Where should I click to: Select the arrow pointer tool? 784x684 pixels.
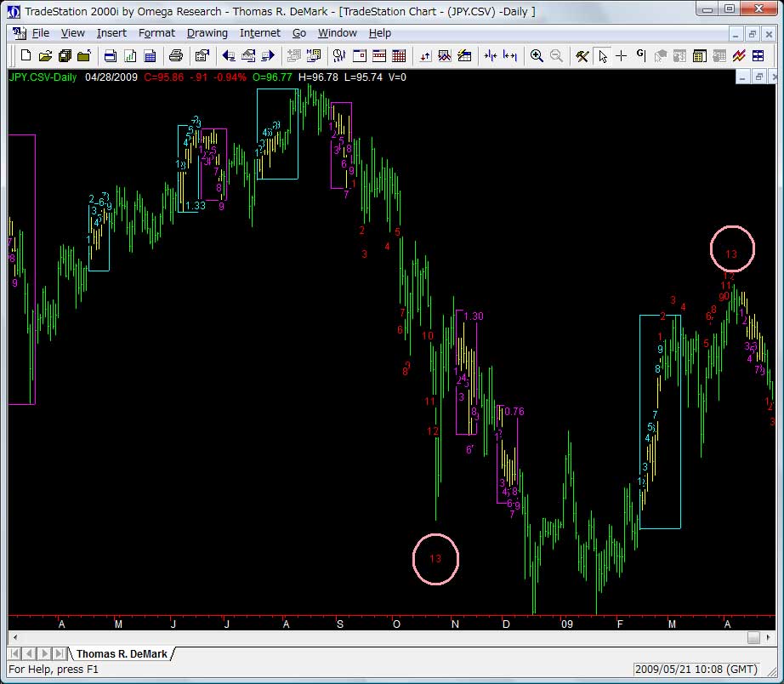pyautogui.click(x=603, y=56)
